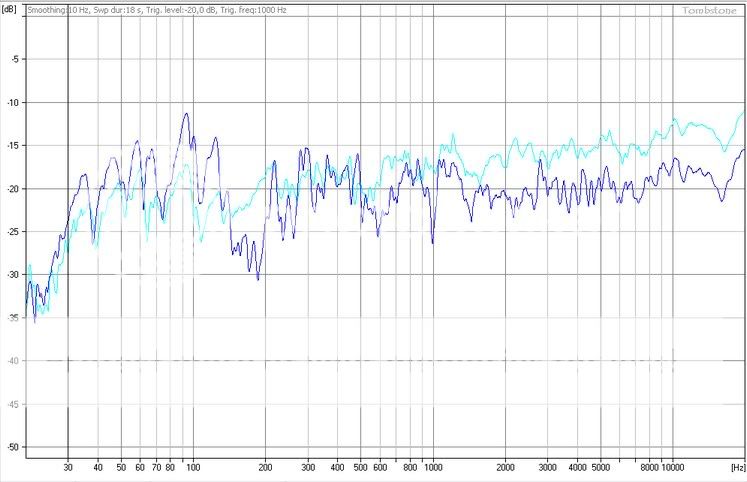Click the 100 Hz frequency axis label
The image size is (747, 482).
(192, 467)
